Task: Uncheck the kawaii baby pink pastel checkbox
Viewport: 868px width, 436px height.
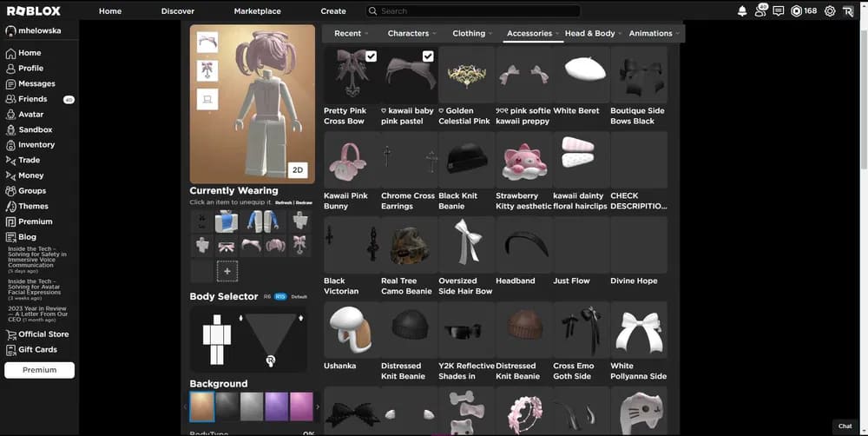Action: click(428, 56)
